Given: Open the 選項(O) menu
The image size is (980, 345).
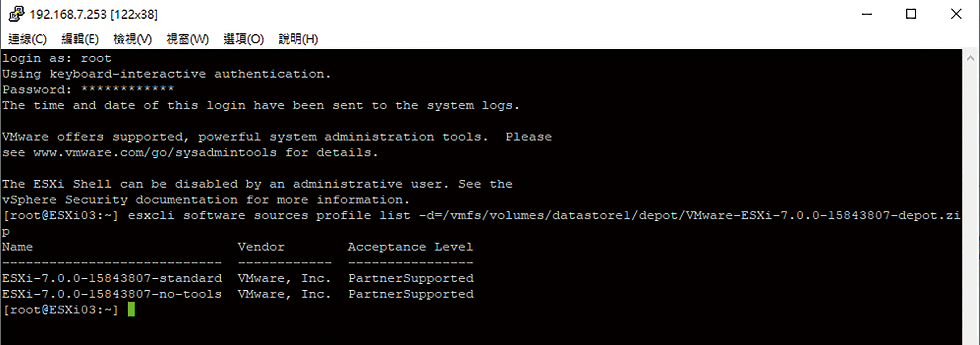Looking at the screenshot, I should coord(243,39).
